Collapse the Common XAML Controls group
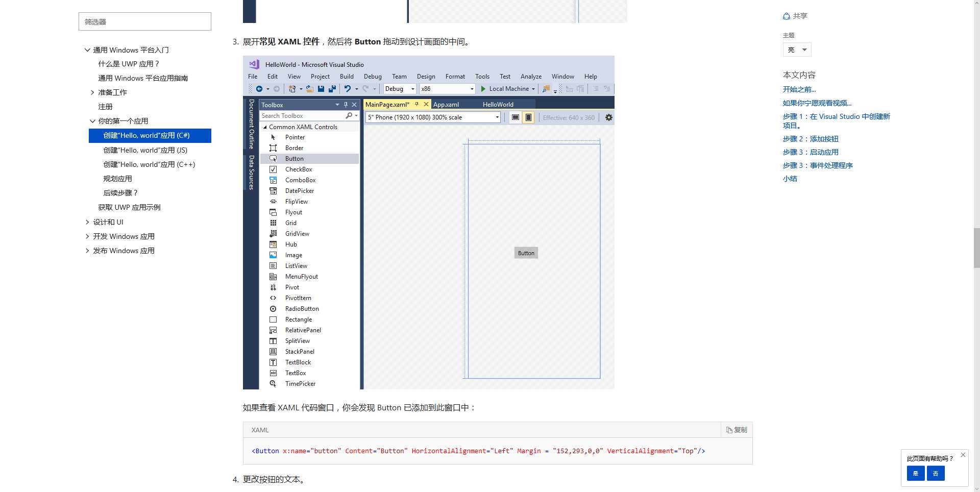 (x=265, y=127)
